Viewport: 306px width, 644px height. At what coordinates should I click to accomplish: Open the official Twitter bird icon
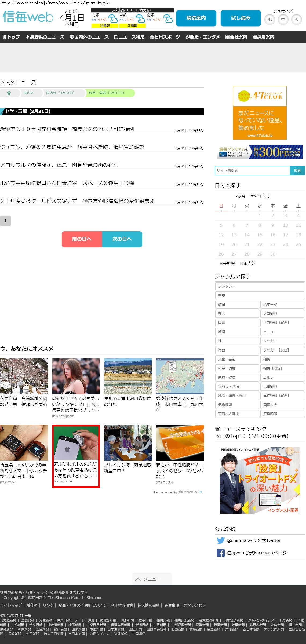tap(221, 540)
